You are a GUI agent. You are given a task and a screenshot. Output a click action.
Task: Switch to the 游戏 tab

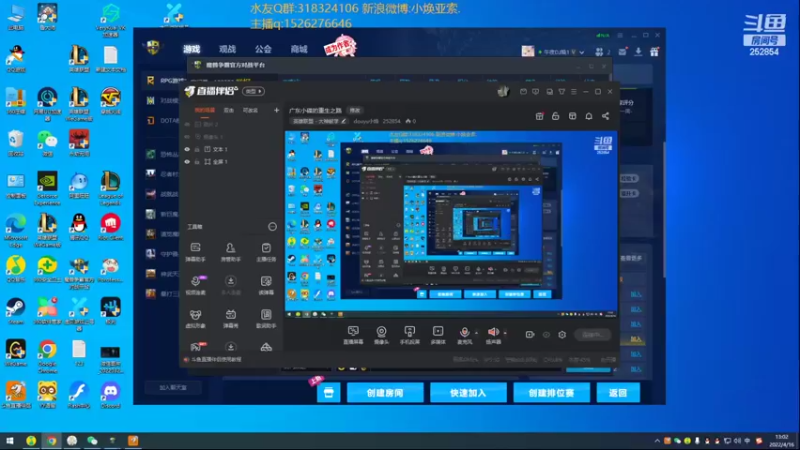point(192,49)
